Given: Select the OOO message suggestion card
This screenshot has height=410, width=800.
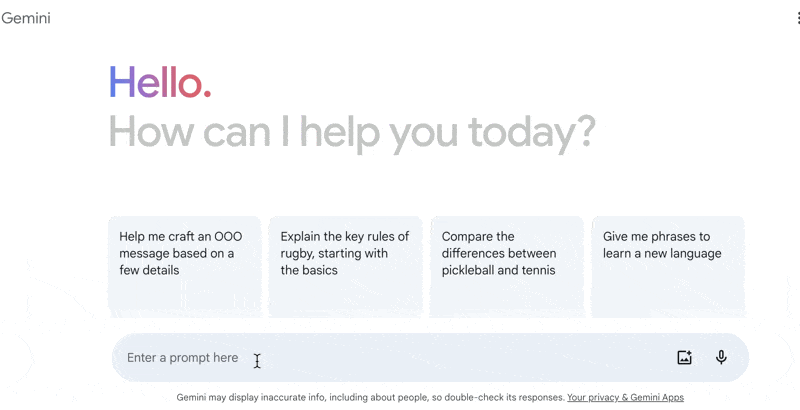Looking at the screenshot, I should pos(184,267).
